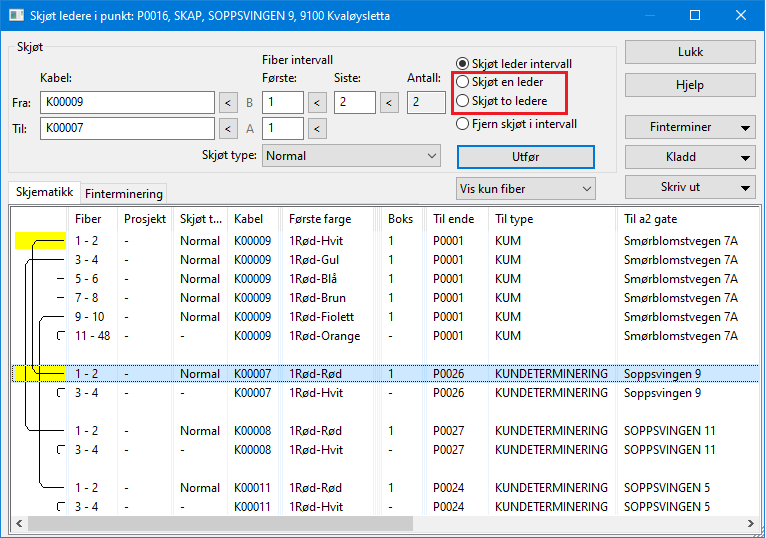Select K00009 row with 1Rød-Hvit

[386, 241]
